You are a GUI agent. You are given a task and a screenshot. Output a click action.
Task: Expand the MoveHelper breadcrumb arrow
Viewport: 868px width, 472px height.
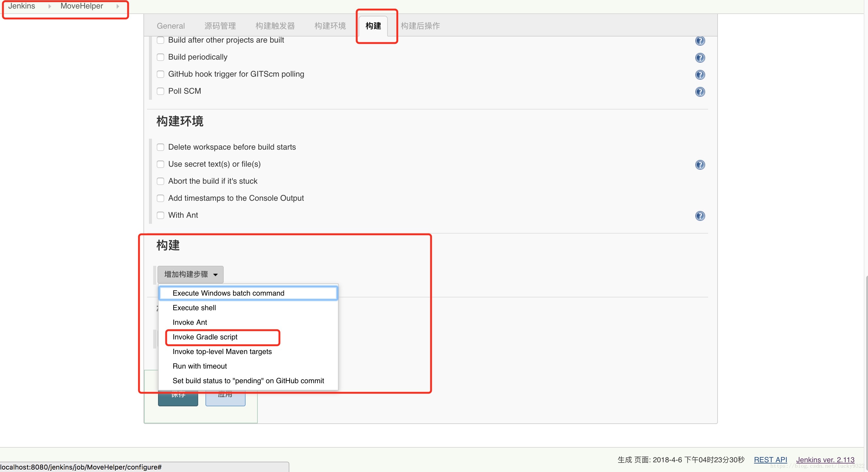[118, 6]
